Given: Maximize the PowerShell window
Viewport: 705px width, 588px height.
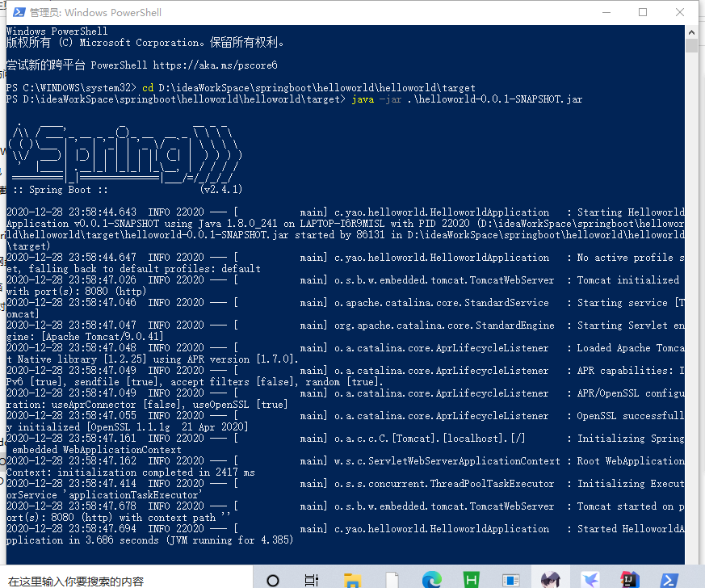Looking at the screenshot, I should click(x=643, y=12).
